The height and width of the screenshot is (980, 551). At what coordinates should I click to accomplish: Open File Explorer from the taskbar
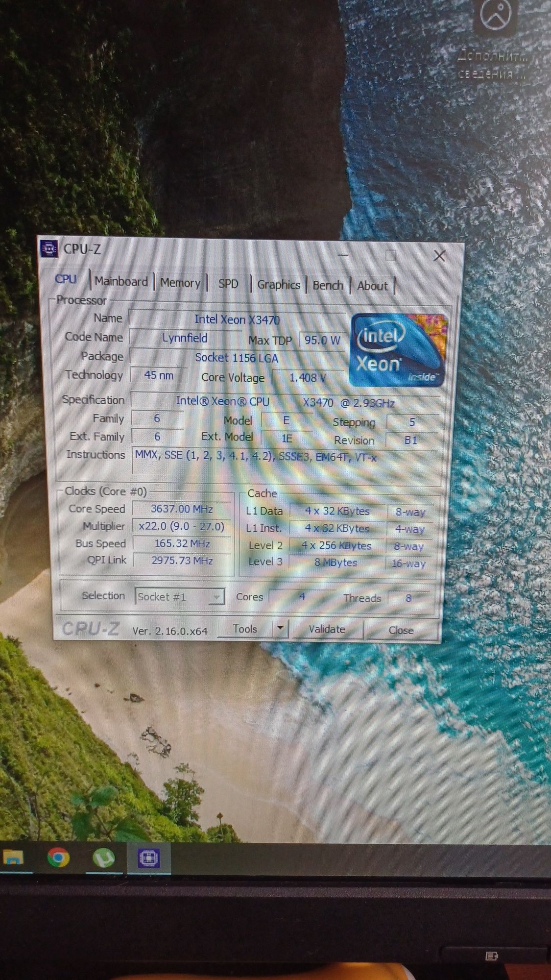pyautogui.click(x=14, y=857)
